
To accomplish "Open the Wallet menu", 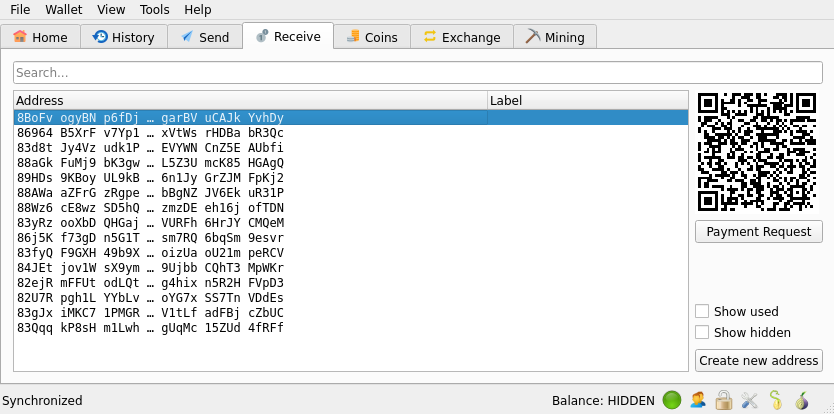I will point(64,9).
